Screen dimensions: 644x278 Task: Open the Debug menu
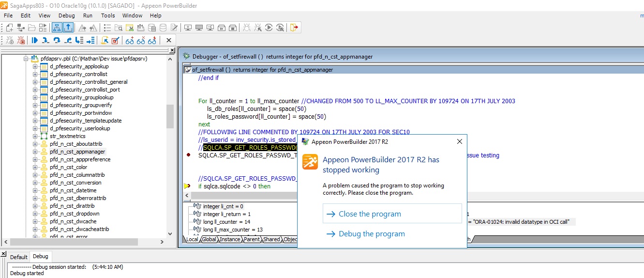click(67, 15)
